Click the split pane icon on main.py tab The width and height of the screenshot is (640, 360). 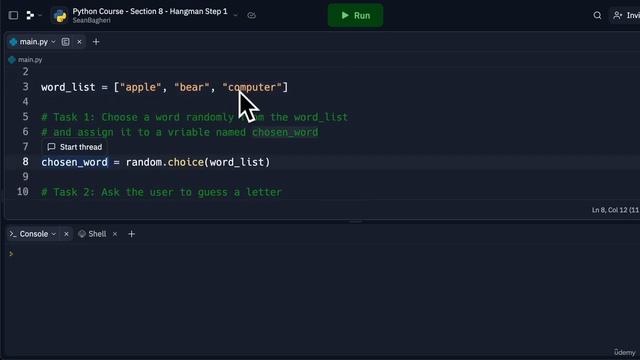pos(65,42)
